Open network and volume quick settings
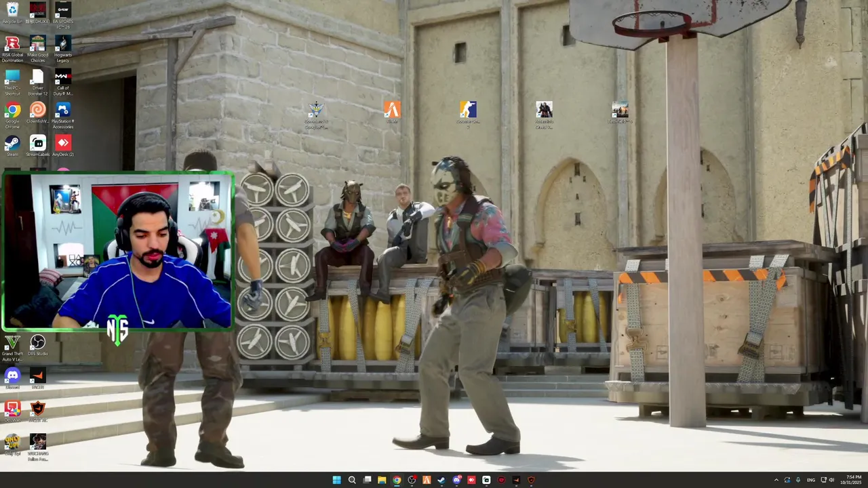Screen dimensions: 868x488 point(828,480)
